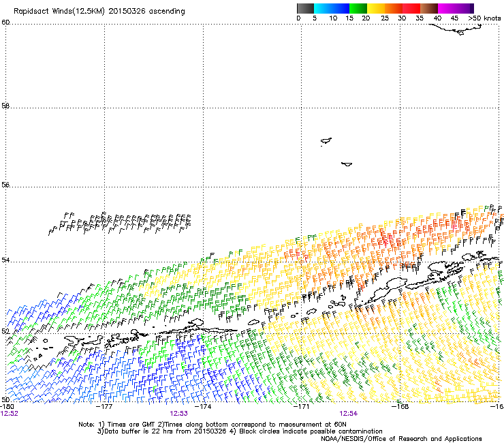Select the purple 12:53 time marker

pyautogui.click(x=178, y=414)
